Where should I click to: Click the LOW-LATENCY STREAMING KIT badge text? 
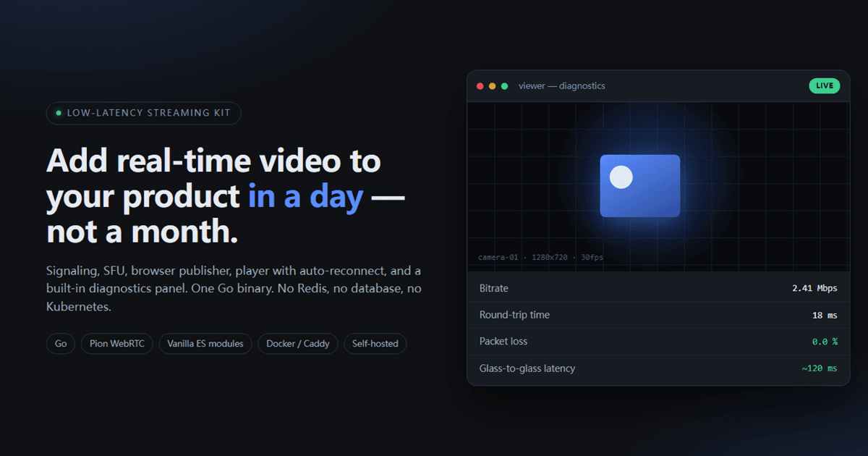point(148,113)
